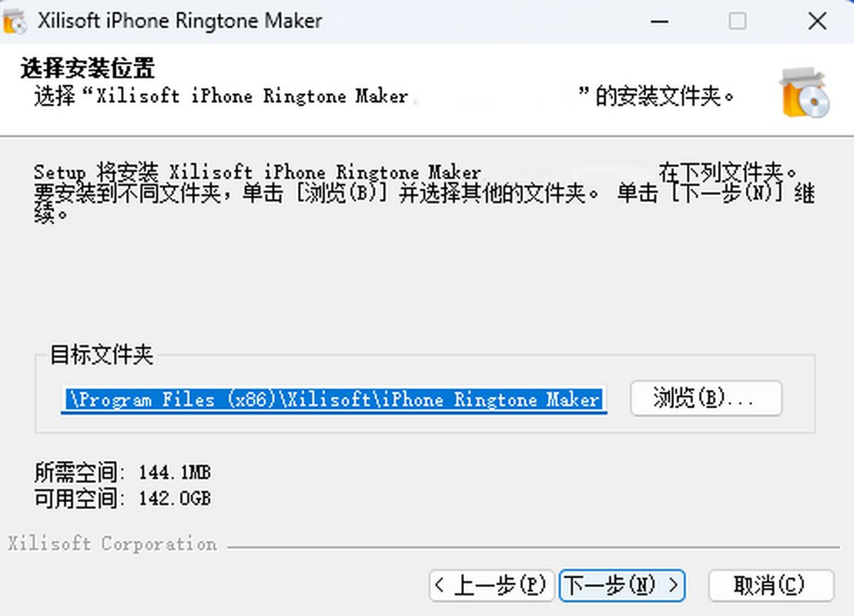
Task: Close the installer with the X icon
Action: (816, 21)
